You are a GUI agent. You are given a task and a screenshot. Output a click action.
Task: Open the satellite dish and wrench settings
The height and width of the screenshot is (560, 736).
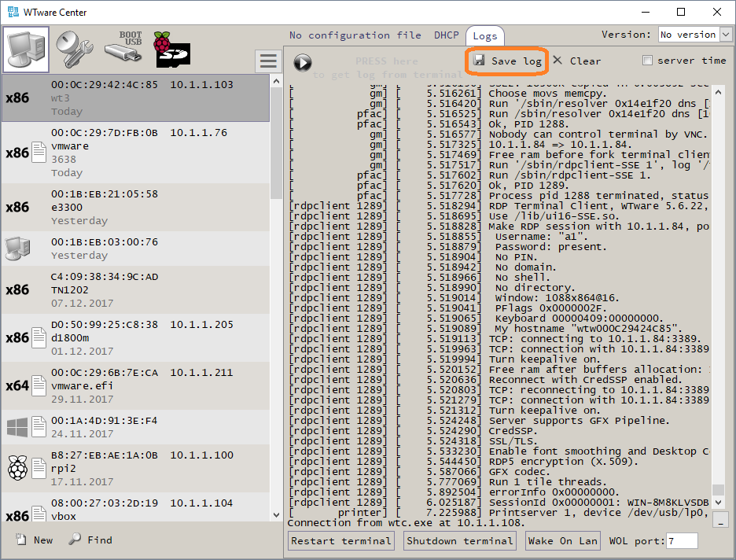[x=75, y=50]
